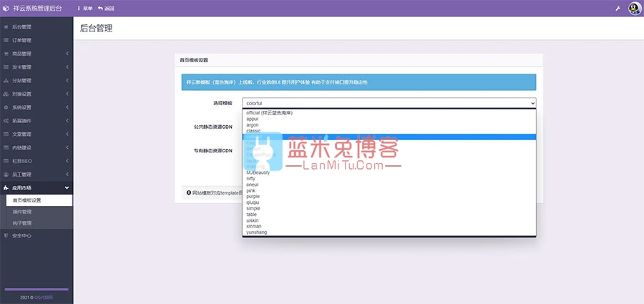
Task: Expand the 内链建设 sidebar chevron
Action: (x=67, y=147)
